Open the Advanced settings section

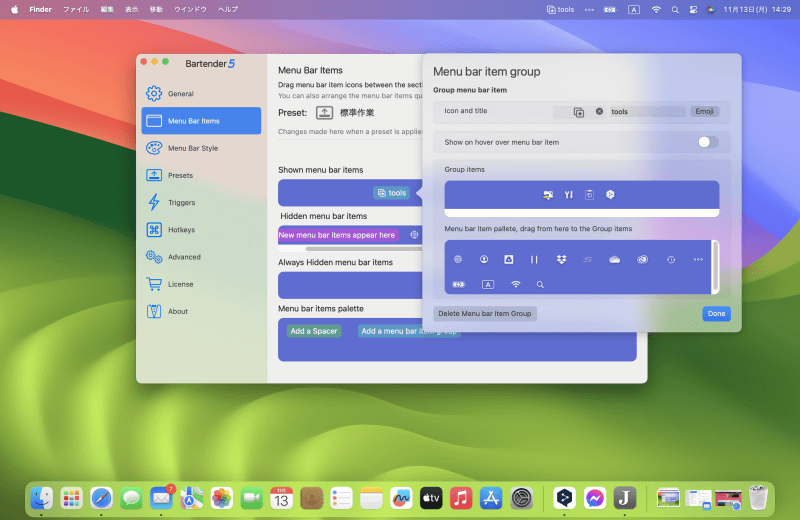click(201, 257)
